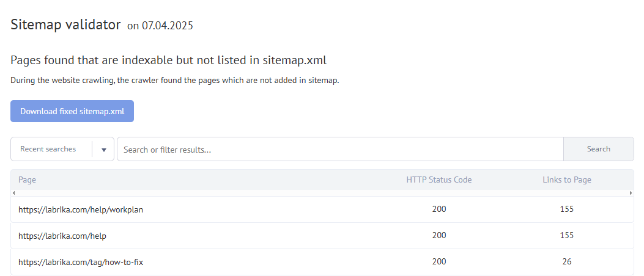This screenshot has width=644, height=276.
Task: Click the 155 links count in the workplan row
Action: [567, 209]
